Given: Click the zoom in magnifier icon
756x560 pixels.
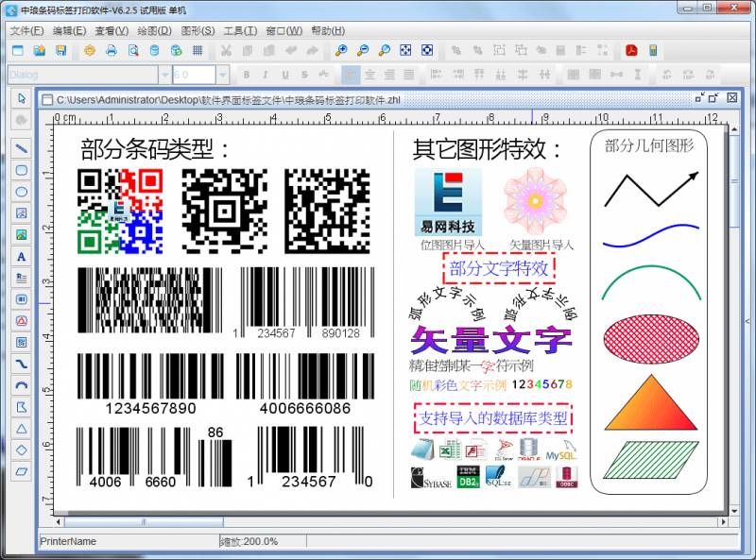Looking at the screenshot, I should click(x=341, y=50).
